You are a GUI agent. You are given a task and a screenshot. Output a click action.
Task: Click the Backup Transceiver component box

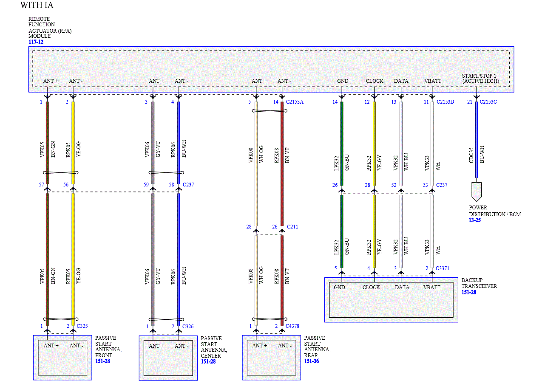click(x=391, y=300)
